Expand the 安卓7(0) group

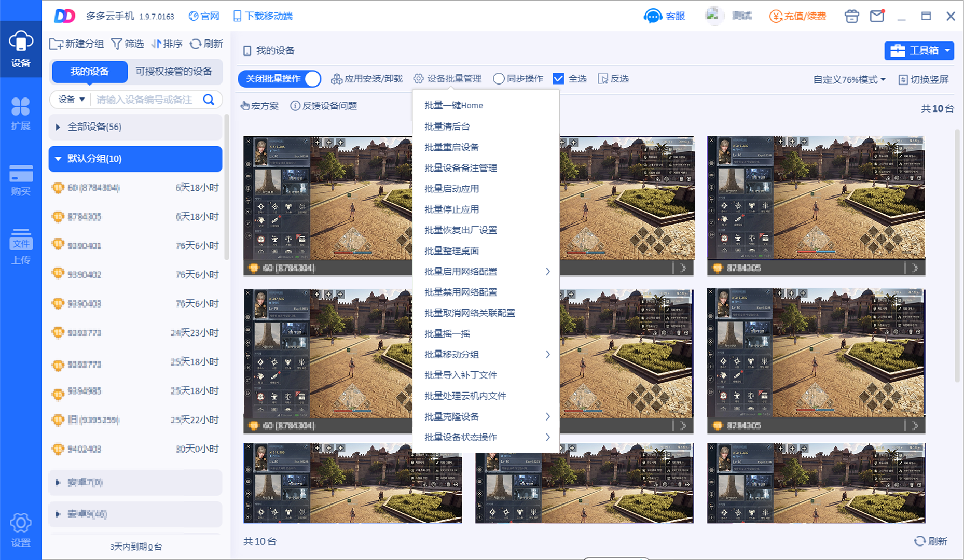(135, 483)
